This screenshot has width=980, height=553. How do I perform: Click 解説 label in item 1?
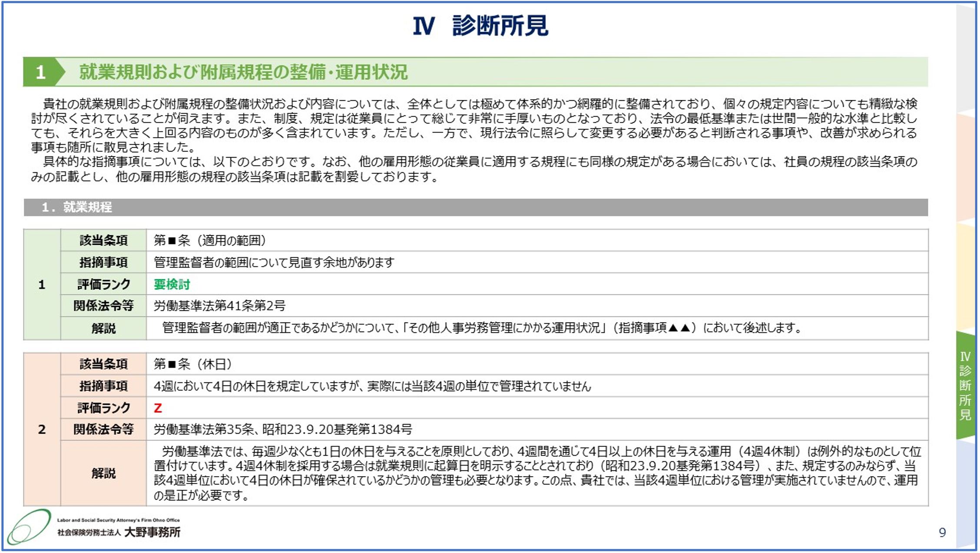[103, 329]
